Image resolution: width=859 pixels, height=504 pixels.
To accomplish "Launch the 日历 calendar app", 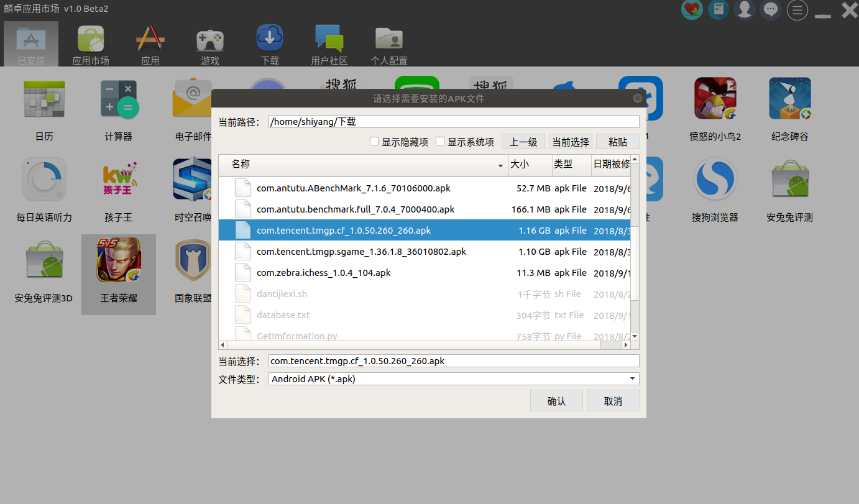I will (44, 110).
